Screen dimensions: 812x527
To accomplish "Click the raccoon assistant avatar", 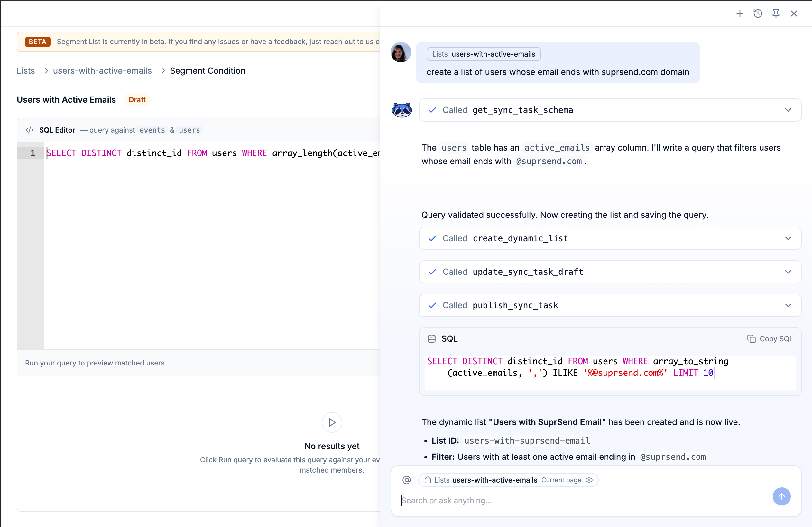I will pyautogui.click(x=401, y=110).
